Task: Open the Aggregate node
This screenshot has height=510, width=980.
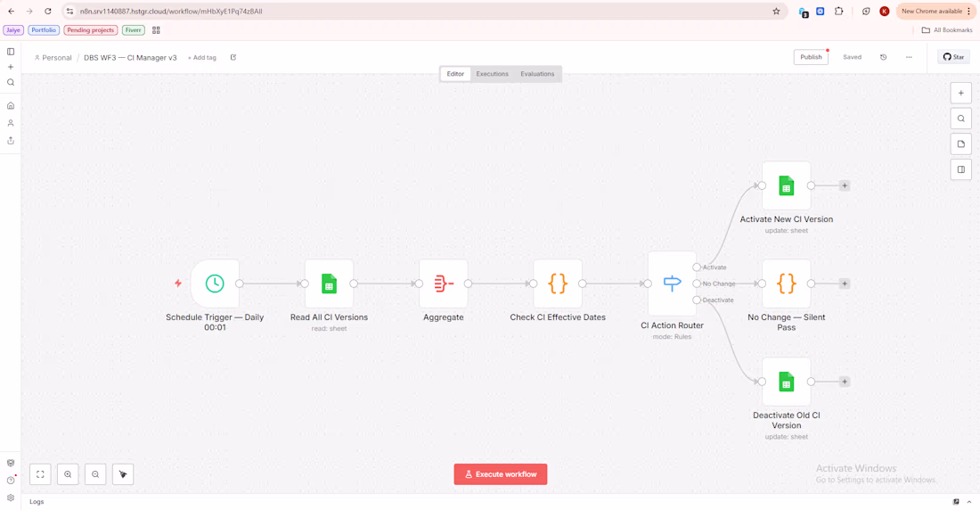Action: pyautogui.click(x=443, y=284)
